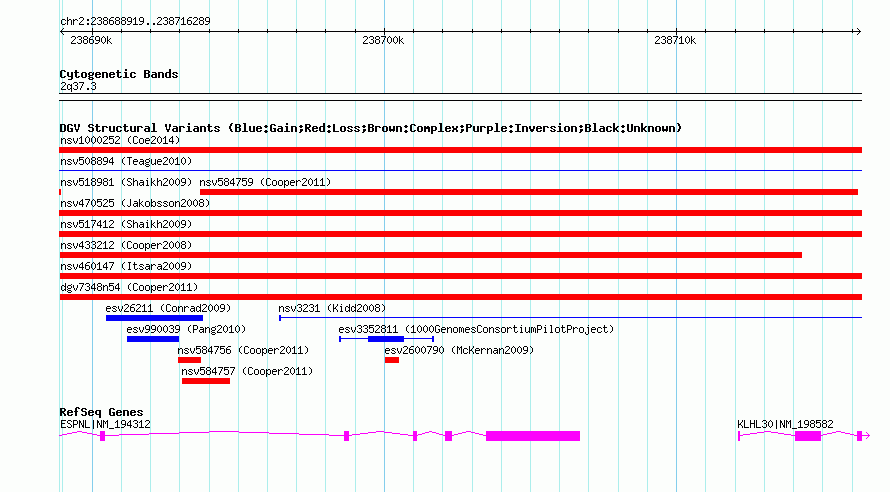Select the red nsv1000252 loss bar

(x=460, y=150)
